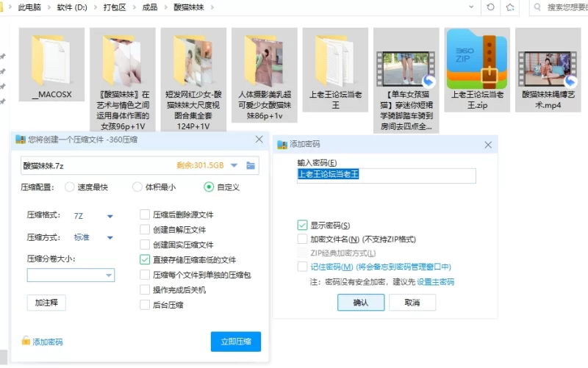Image resolution: width=588 pixels, height=368 pixels.
Task: Select the 上老王论坛当老王.zip archive icon
Action: pos(477,59)
